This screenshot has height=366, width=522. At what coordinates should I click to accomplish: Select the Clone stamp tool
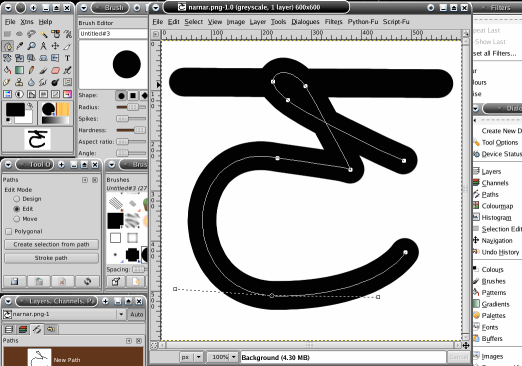coord(19,82)
